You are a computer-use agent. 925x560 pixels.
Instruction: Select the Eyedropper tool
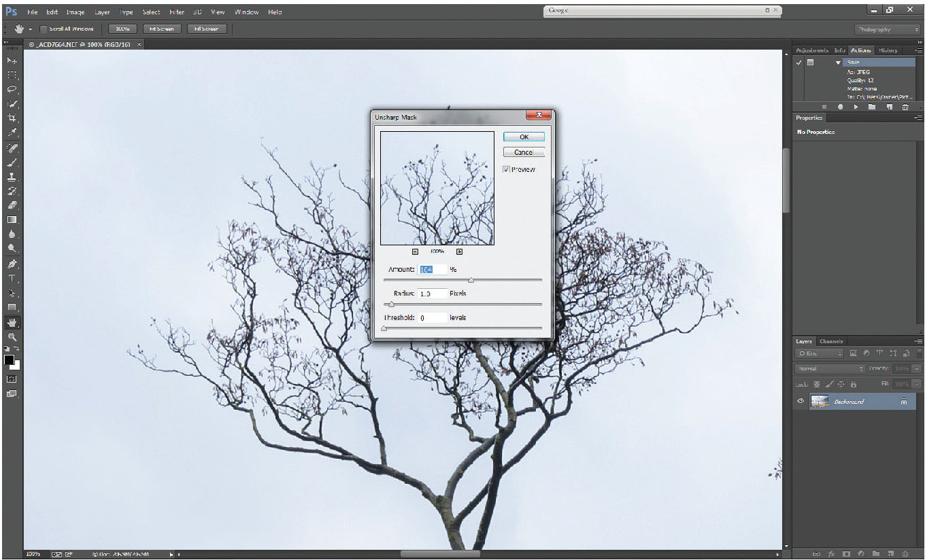click(12, 133)
